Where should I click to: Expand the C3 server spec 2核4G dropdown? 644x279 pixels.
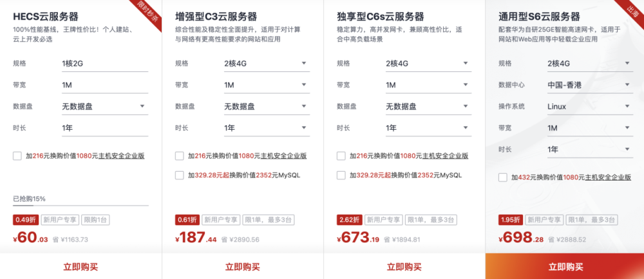[x=267, y=64]
